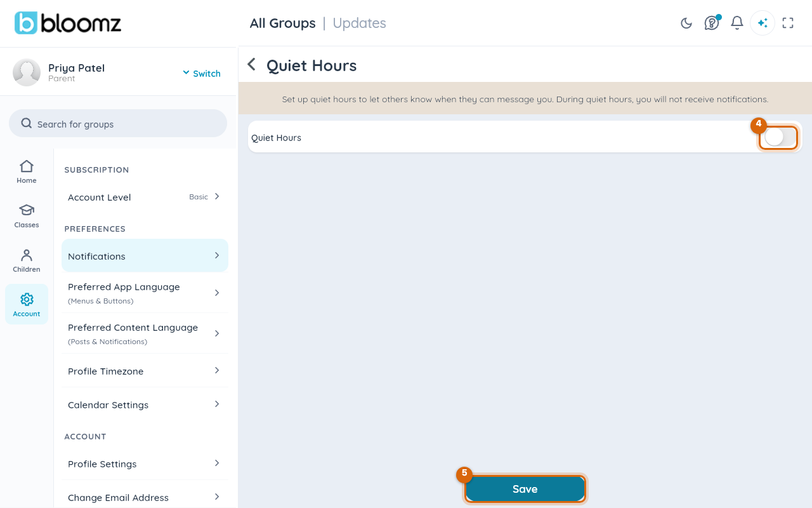The image size is (812, 508).
Task: Expand Account Level chevron
Action: tap(217, 197)
